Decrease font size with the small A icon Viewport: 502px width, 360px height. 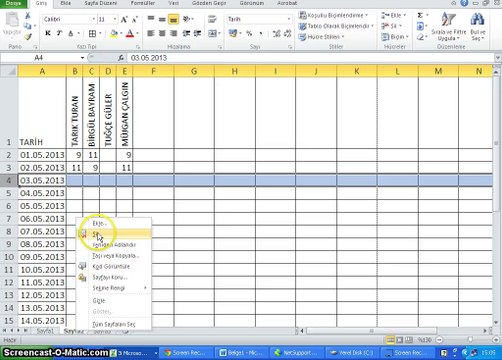(x=135, y=20)
